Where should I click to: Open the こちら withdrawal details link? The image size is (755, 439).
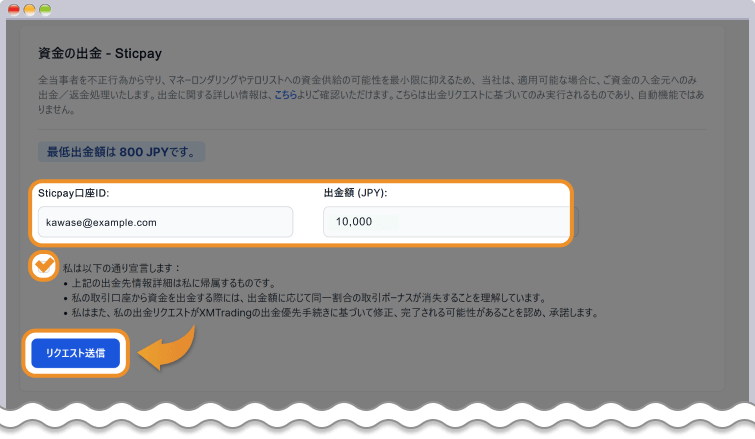coord(285,95)
